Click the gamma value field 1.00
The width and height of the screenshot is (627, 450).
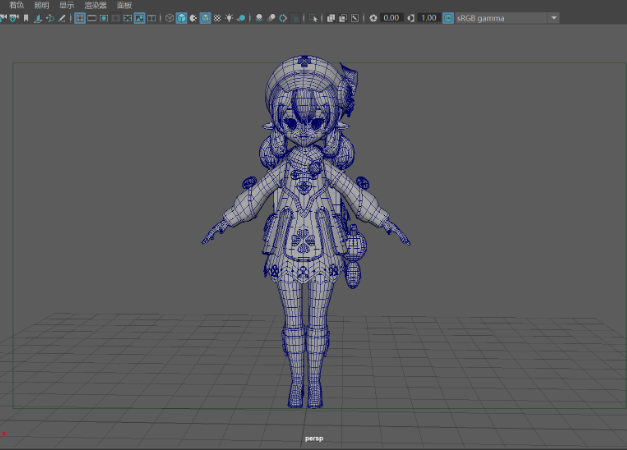pyautogui.click(x=429, y=18)
